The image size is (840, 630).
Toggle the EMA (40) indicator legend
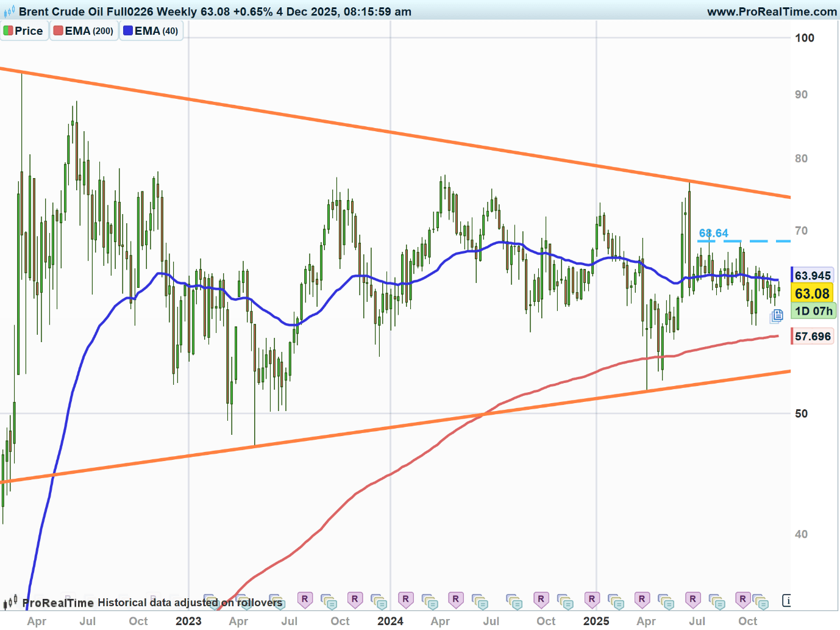[x=151, y=30]
